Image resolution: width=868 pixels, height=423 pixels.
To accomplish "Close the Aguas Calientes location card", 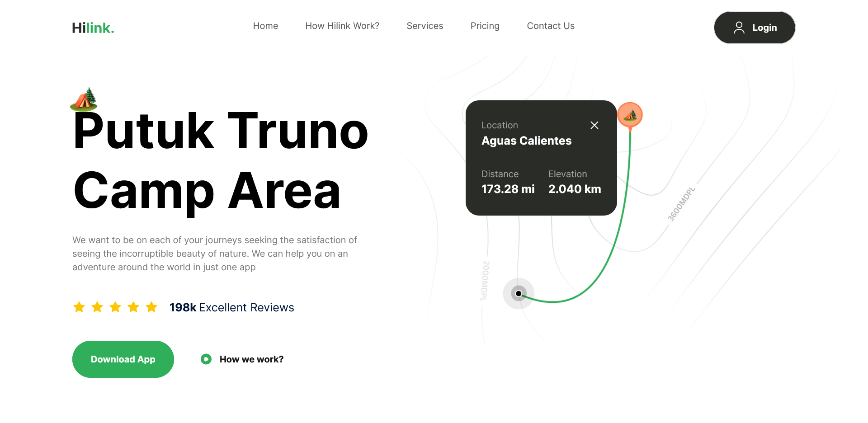I will pos(594,125).
